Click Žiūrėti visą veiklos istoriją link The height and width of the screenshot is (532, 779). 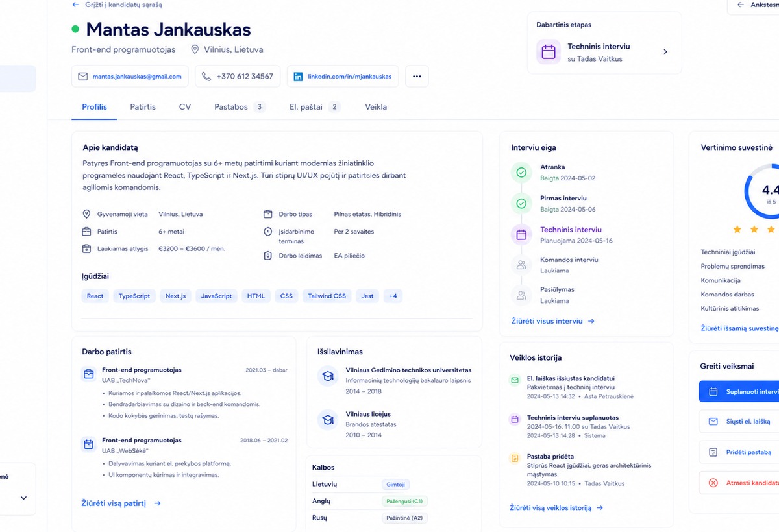556,508
